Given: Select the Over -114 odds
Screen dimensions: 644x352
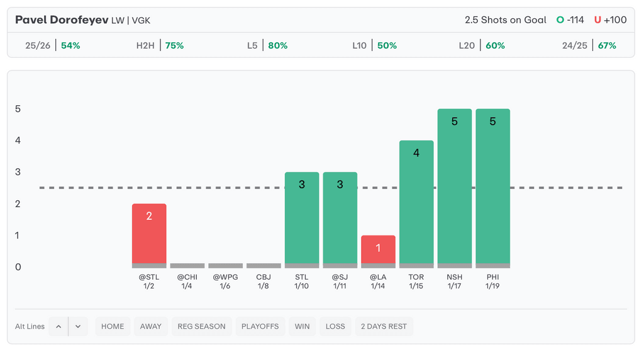Looking at the screenshot, I should (x=570, y=20).
